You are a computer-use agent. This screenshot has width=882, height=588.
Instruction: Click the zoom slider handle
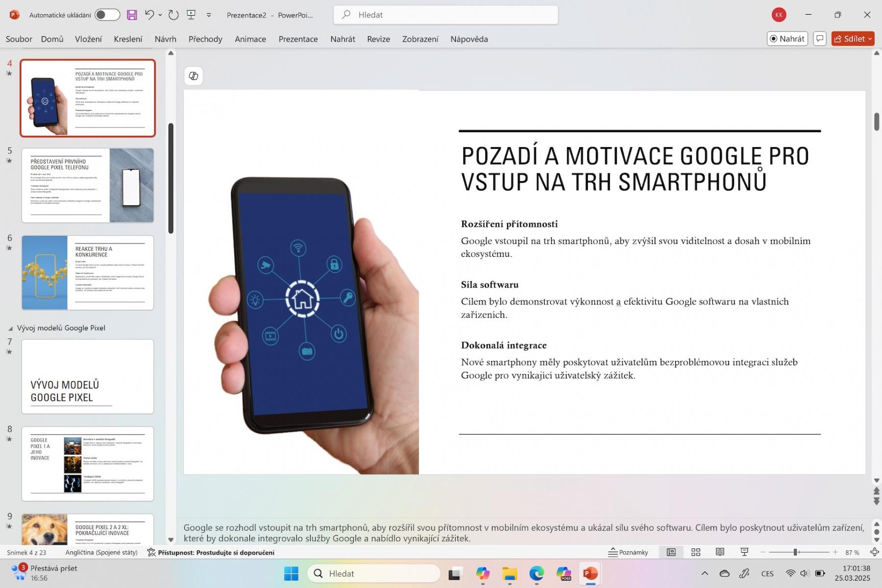[796, 552]
